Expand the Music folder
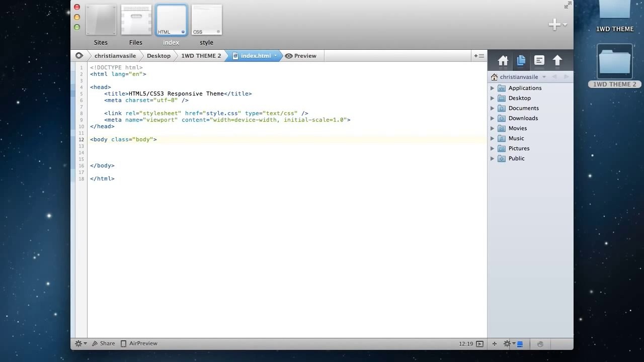Screen dimensions: 644x362 pos(493,138)
